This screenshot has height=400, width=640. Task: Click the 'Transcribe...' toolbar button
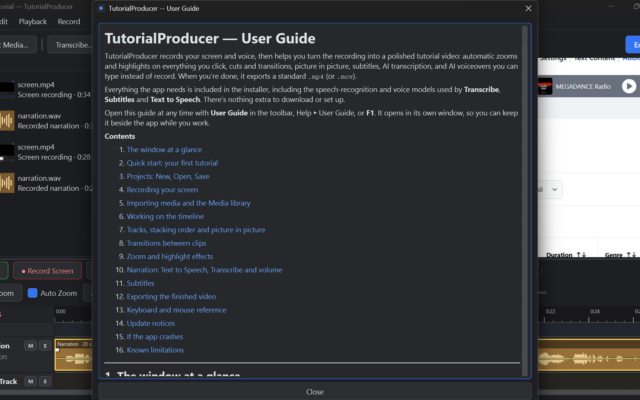coord(70,45)
